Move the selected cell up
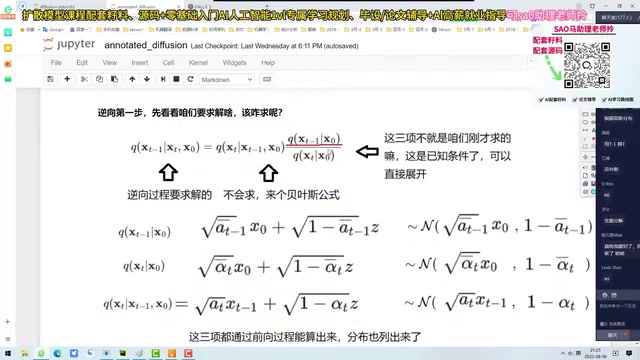This screenshot has width=640, height=360. click(x=132, y=79)
